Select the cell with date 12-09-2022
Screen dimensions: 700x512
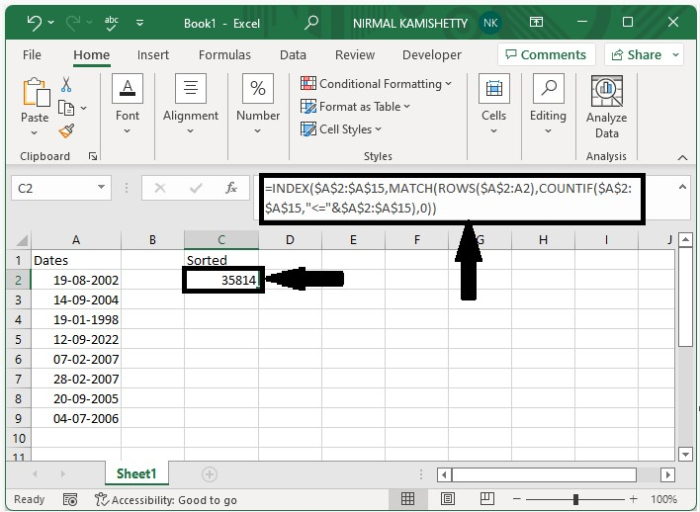(x=76, y=339)
